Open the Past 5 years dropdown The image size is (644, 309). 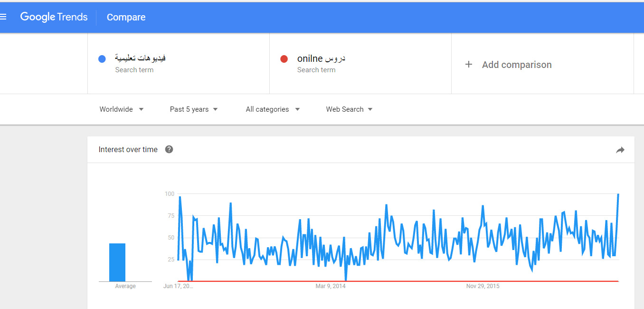pyautogui.click(x=194, y=109)
